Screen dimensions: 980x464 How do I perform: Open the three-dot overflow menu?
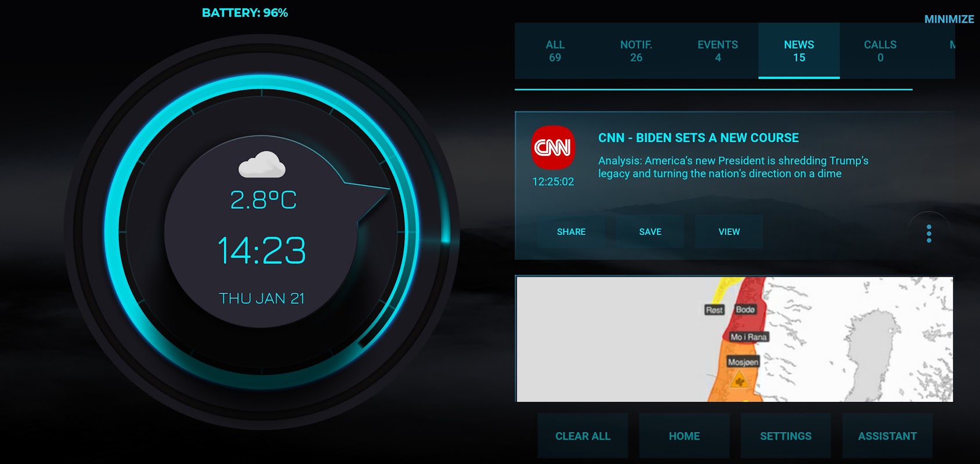click(929, 233)
